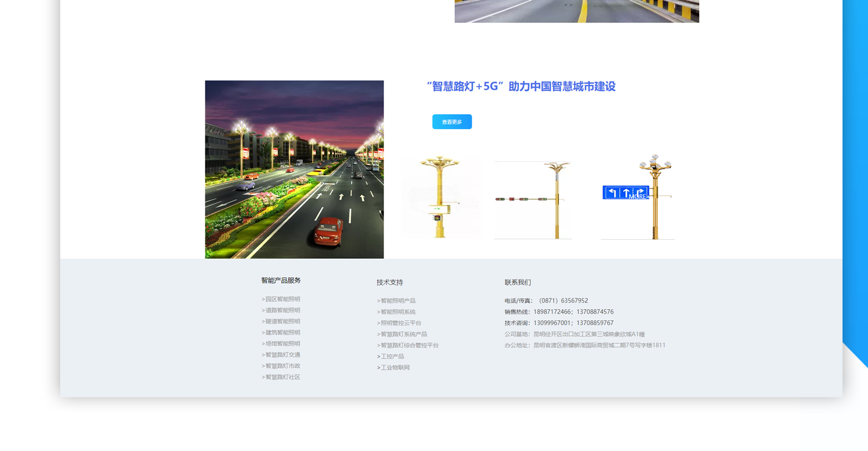Click the road image at page top
Viewport: 868px width, 451px height.
click(577, 11)
